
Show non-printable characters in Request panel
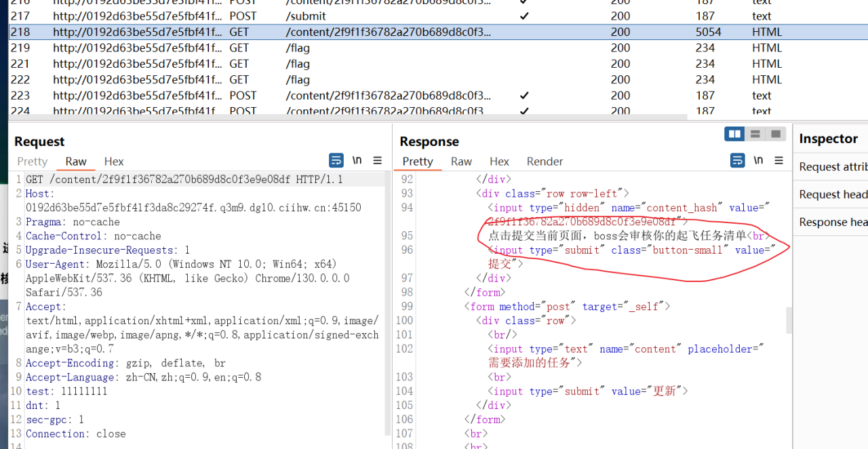point(357,161)
